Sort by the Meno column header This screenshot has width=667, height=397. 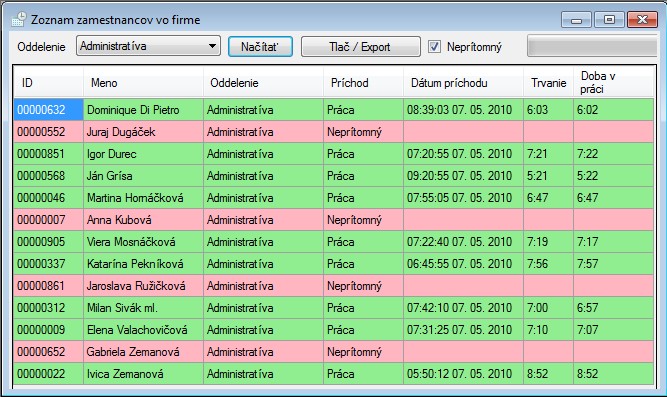coord(143,82)
